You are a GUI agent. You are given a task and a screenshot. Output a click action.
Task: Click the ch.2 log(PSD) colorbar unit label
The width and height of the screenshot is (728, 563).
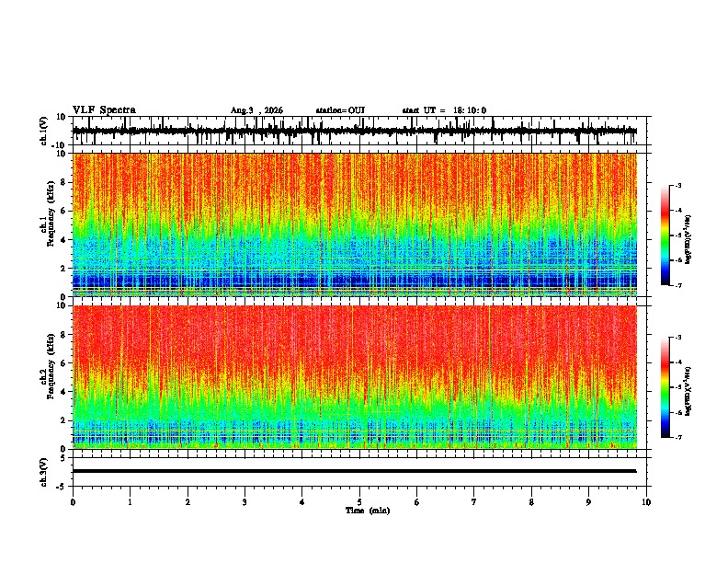[688, 391]
